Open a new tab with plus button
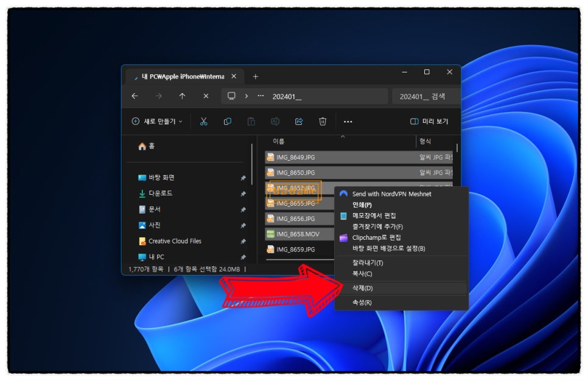This screenshot has height=381, width=588. tap(256, 77)
